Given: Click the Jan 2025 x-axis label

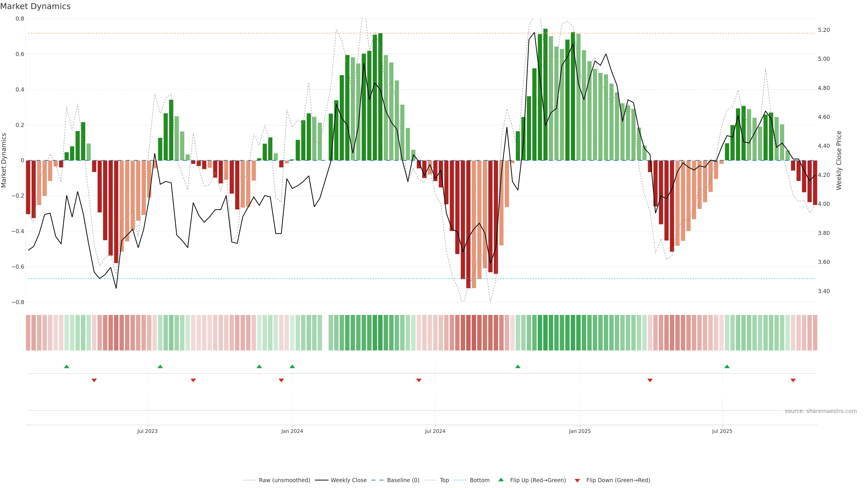Looking at the screenshot, I should [x=580, y=431].
